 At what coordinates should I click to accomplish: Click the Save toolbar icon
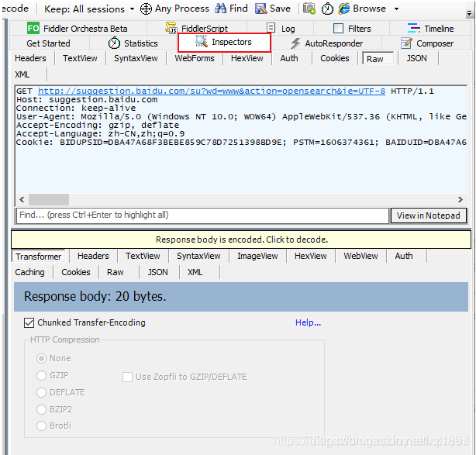pos(260,9)
